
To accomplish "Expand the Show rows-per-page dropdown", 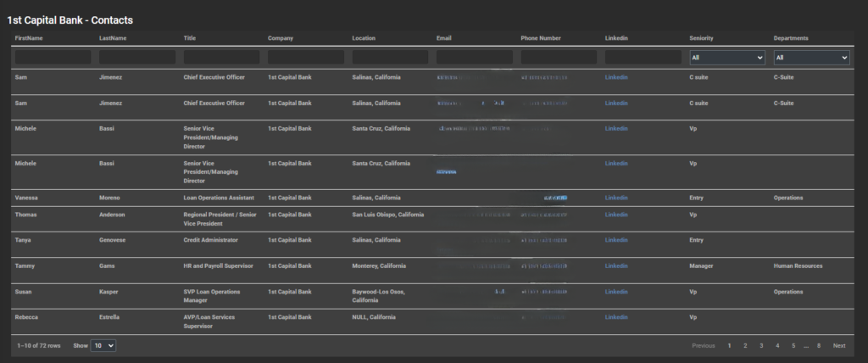I will coord(103,346).
